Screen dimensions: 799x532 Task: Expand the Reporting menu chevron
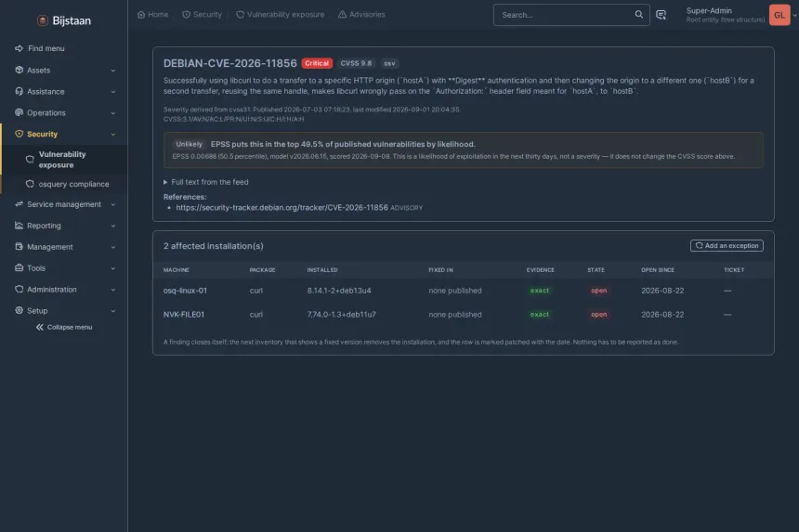point(113,226)
